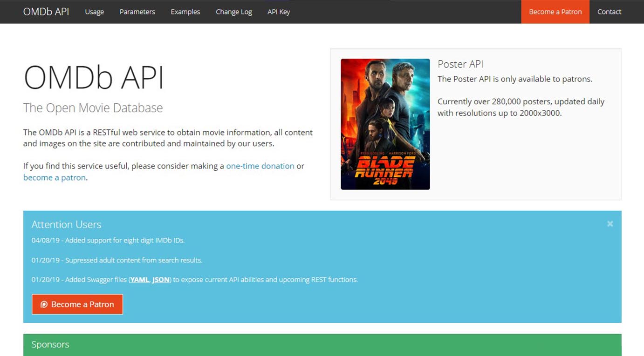Click The Open Movie Database subtitle
Image resolution: width=644 pixels, height=356 pixels.
(93, 108)
